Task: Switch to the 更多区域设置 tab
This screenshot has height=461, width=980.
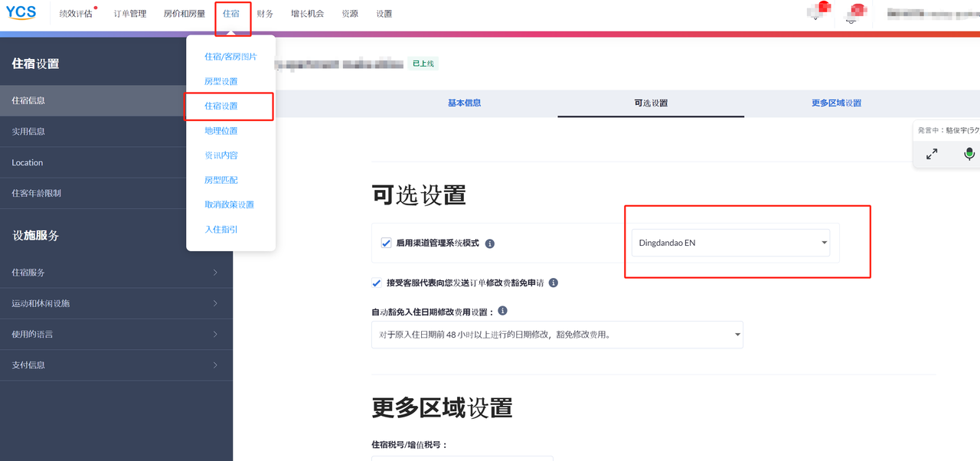Action: click(836, 103)
